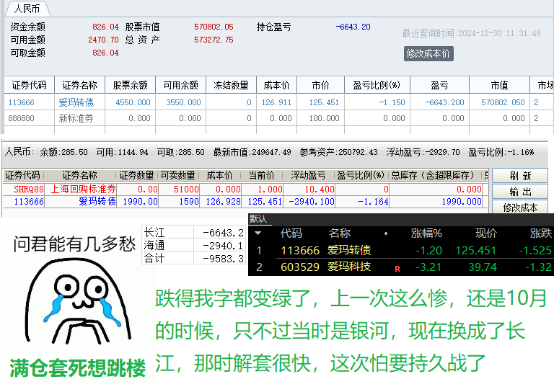The height and width of the screenshot is (392, 554).
Task: Click 证券数量 header in lower table
Action: point(136,175)
